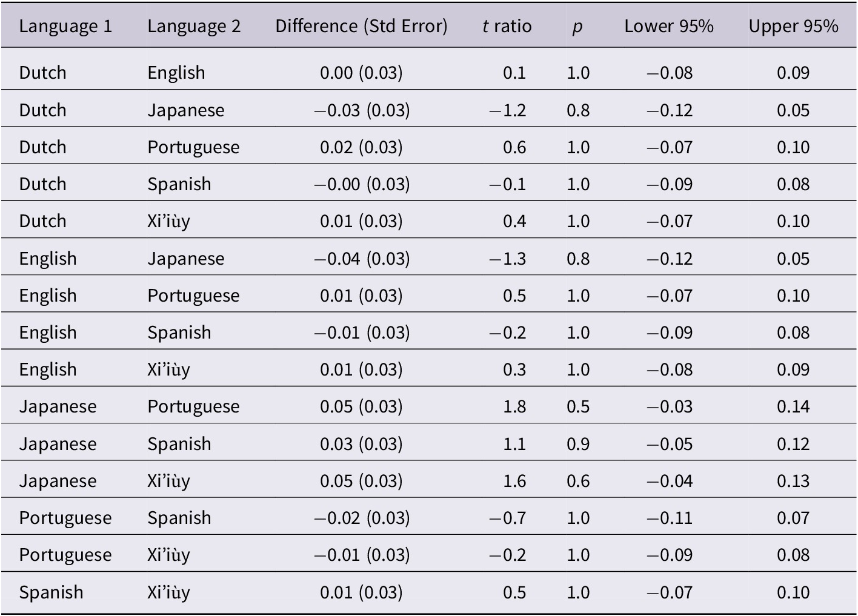Click Japanese in the Dutch–Japanese row
Screen dimensions: 858x616
point(186,110)
